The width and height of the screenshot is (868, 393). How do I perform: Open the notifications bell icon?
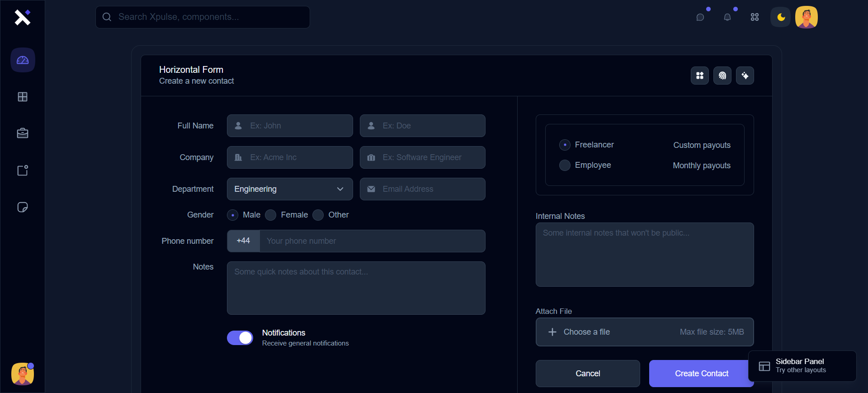727,17
